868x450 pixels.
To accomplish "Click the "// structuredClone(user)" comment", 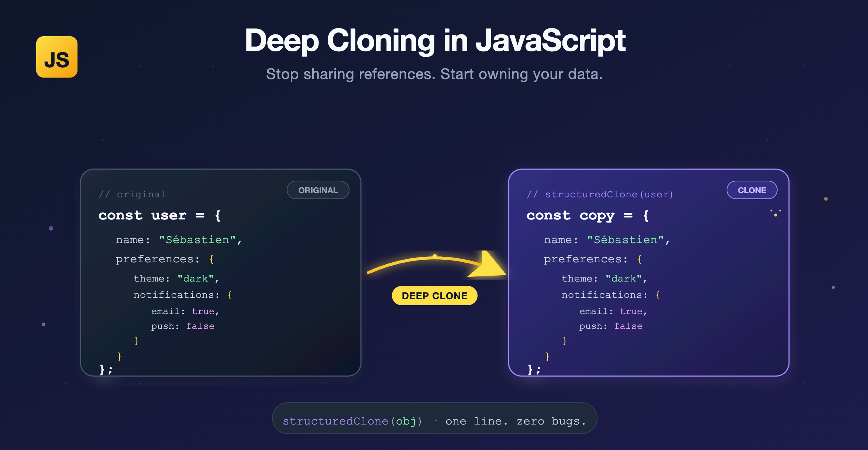I will pos(600,194).
